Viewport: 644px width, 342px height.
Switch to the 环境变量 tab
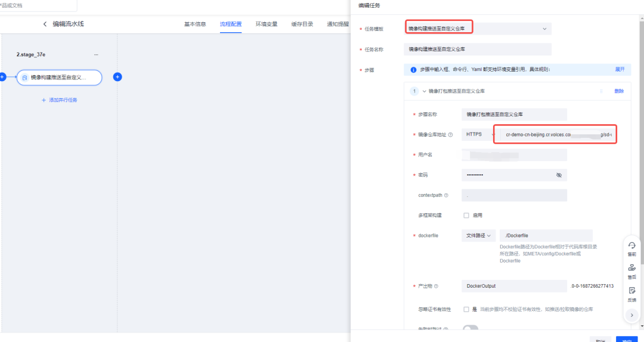(267, 24)
